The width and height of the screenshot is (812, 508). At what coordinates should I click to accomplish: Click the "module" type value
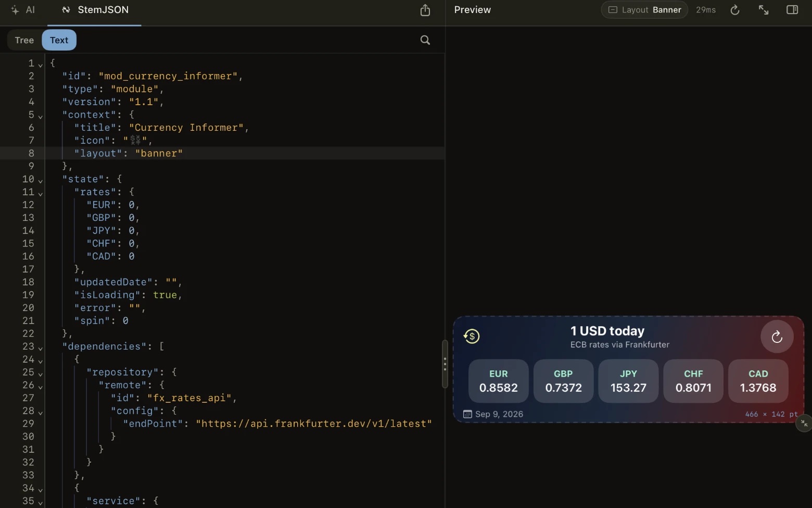tap(135, 89)
